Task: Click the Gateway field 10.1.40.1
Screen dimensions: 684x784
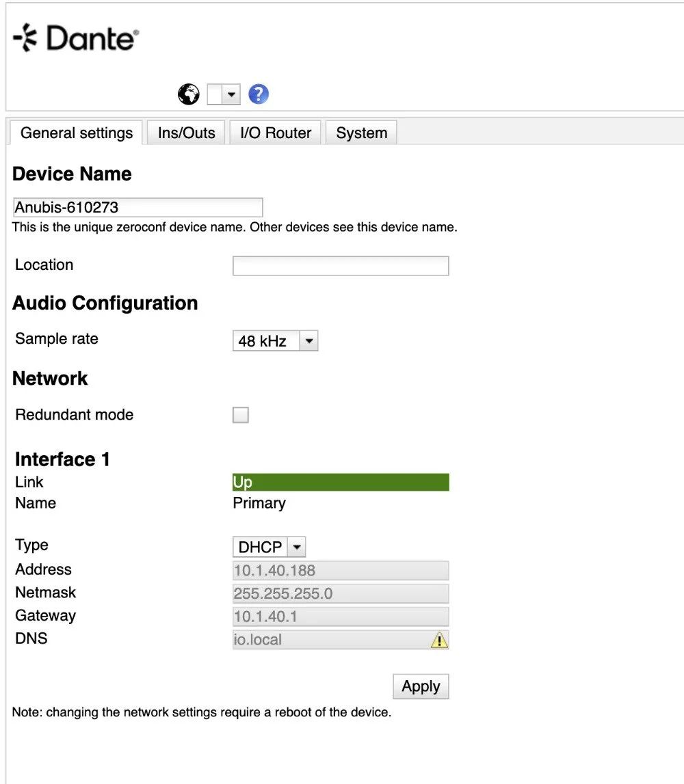Action: pyautogui.click(x=341, y=617)
